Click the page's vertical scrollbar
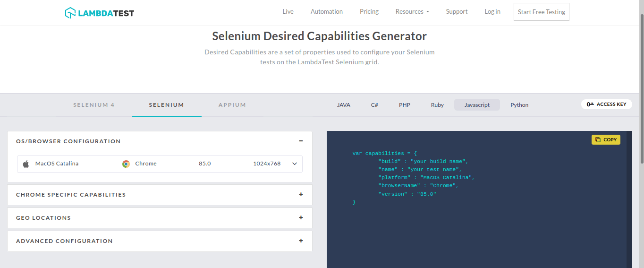644x268 pixels. (x=642, y=90)
